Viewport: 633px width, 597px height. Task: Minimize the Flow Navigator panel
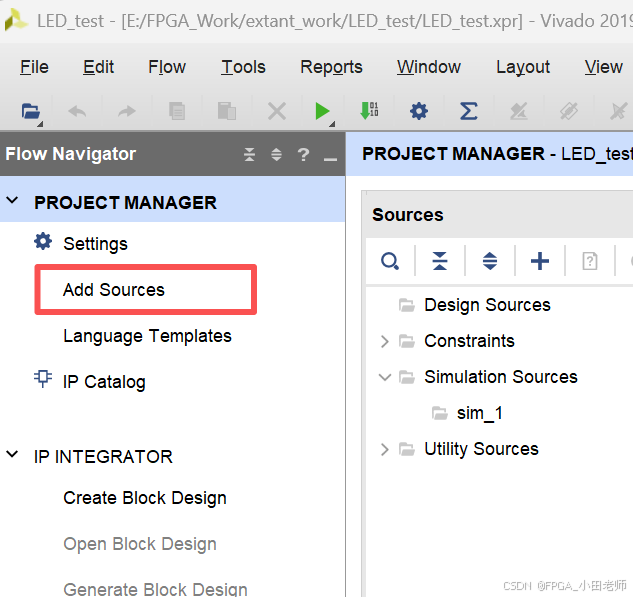330,159
